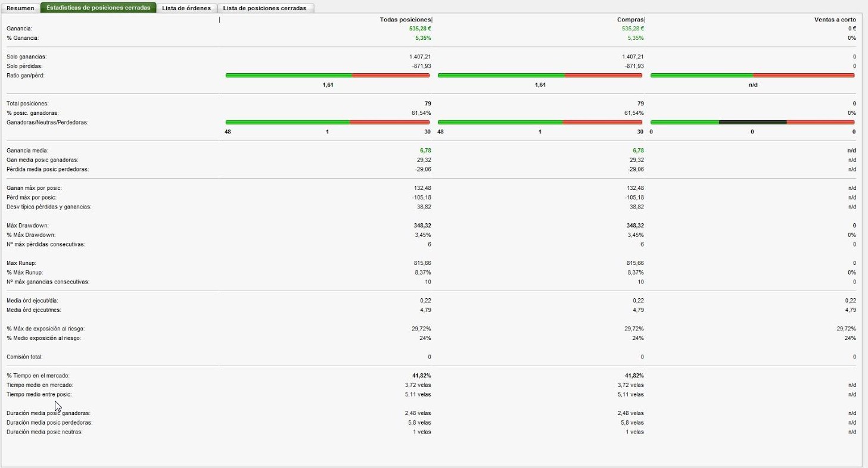The height and width of the screenshot is (468, 868).
Task: Click the 'Media órd ejecut/día:' label
Action: tap(32, 301)
